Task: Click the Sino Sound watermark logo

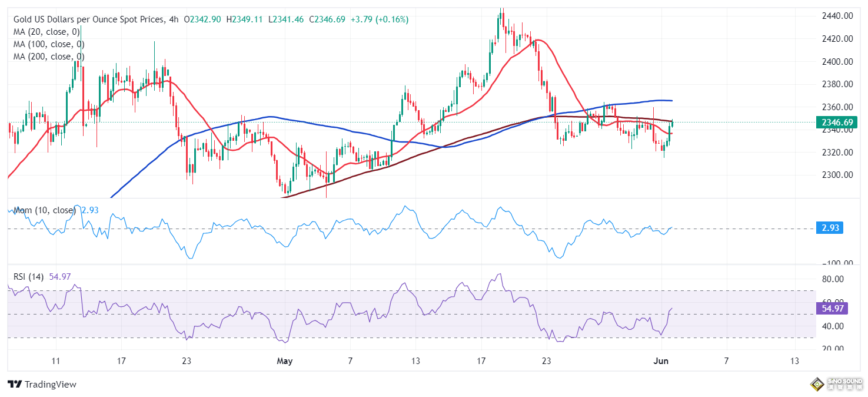Action: pos(835,385)
